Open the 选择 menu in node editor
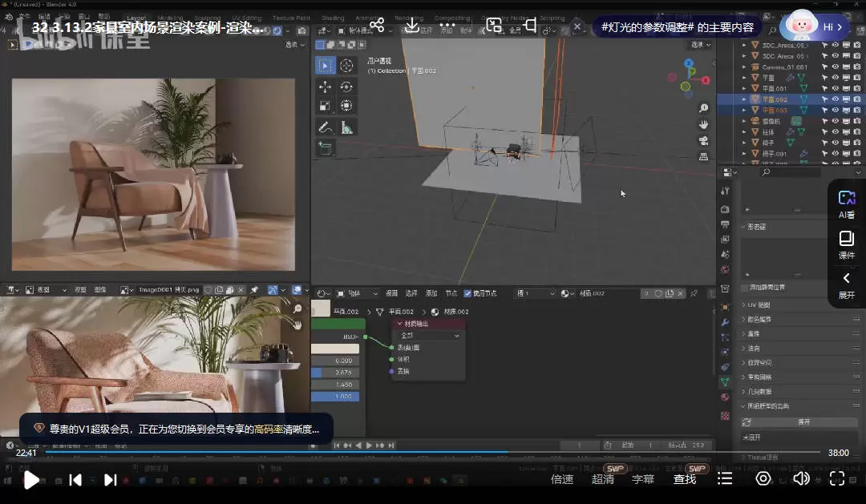 click(x=411, y=293)
